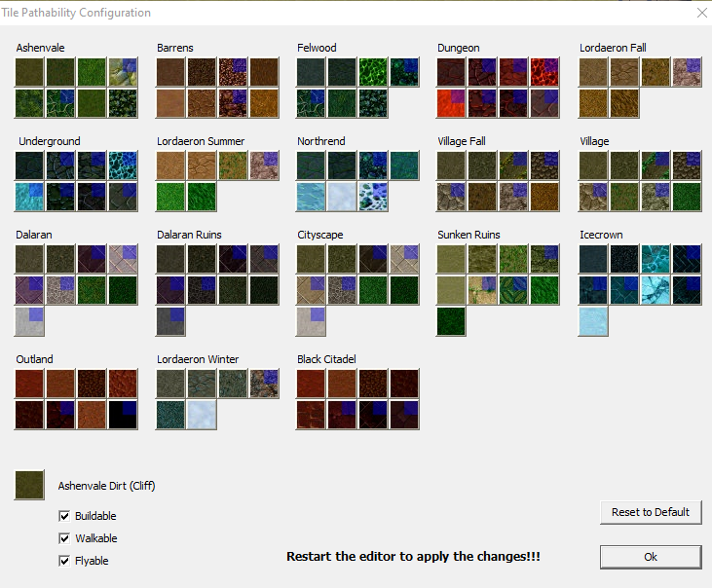Pick cobblestone tile ending Village Fall top row
Image resolution: width=712 pixels, height=588 pixels.
[544, 165]
